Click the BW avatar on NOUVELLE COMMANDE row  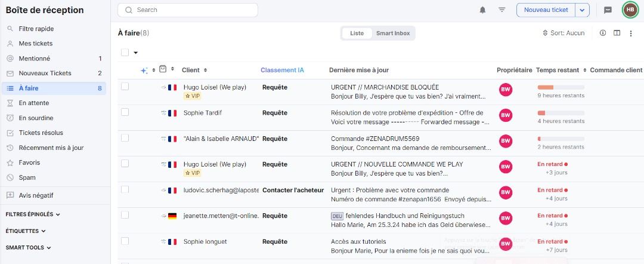click(x=506, y=167)
